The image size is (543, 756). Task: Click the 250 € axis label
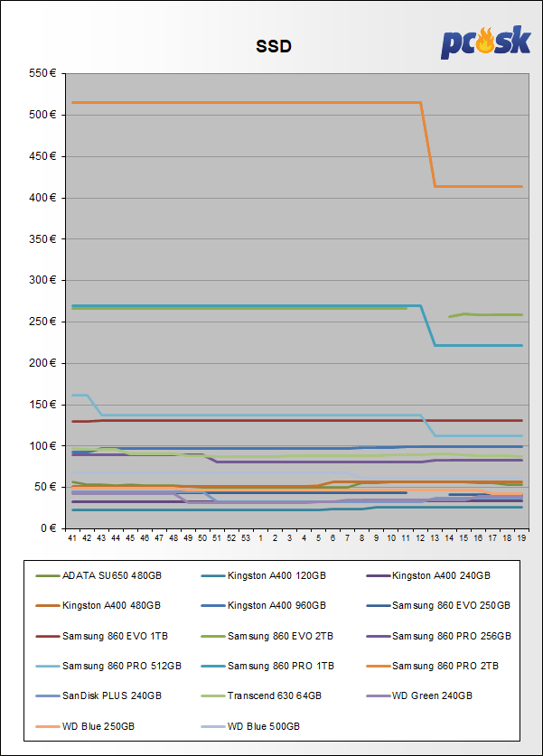42,322
